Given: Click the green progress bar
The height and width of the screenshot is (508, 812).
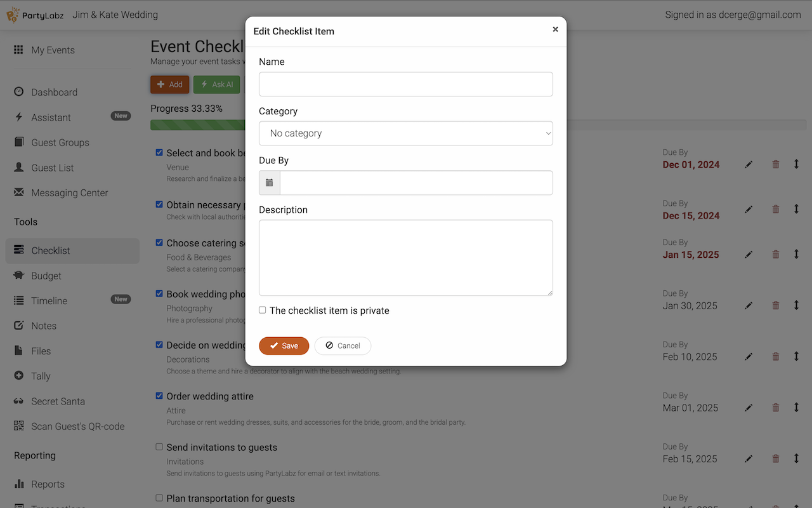Looking at the screenshot, I should tap(197, 124).
